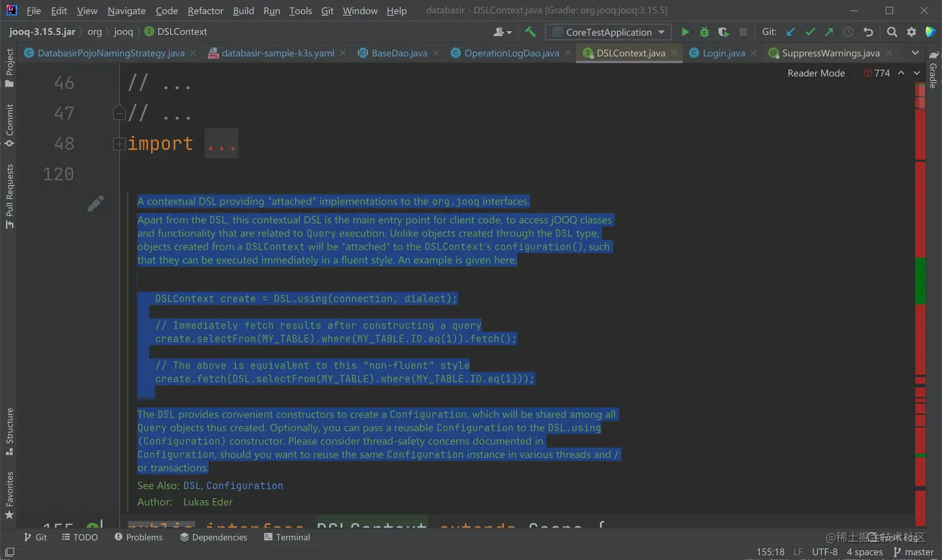
Task: Open the Build menu
Action: [x=244, y=11]
